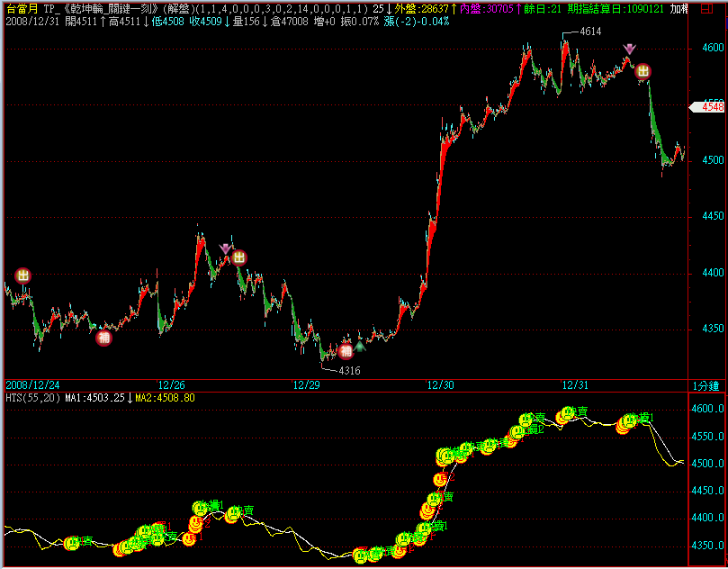Viewport: 728px width, 569px height.
Task: Click the lone orange smiley labeled 2 on the steep rise
Action: [x=440, y=479]
